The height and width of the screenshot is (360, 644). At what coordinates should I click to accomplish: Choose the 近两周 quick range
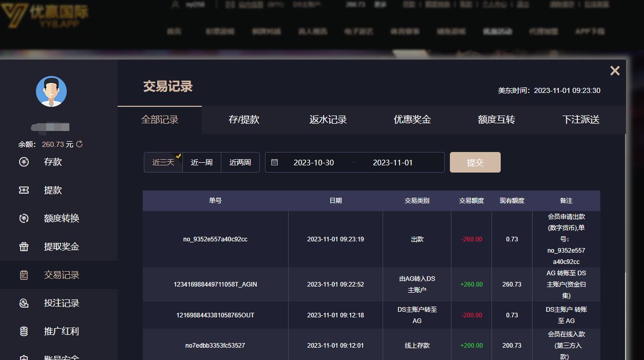[240, 162]
